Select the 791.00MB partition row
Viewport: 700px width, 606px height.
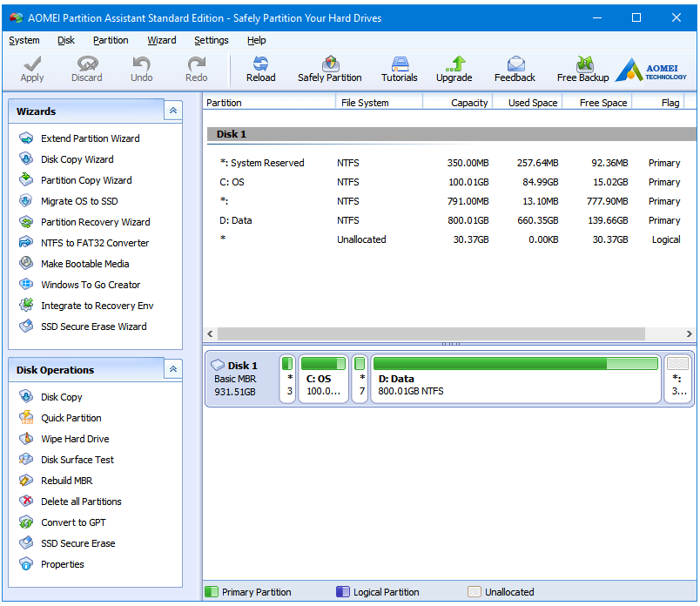[450, 201]
